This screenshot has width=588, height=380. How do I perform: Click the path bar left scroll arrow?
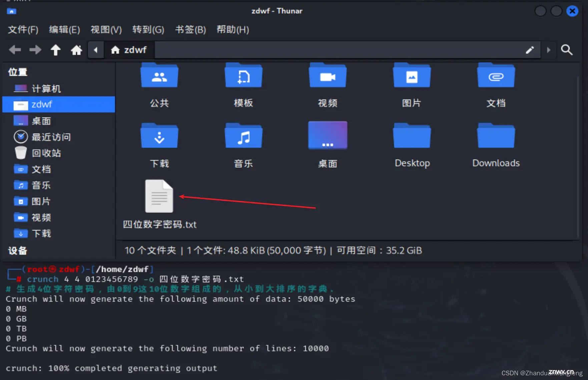click(x=96, y=50)
